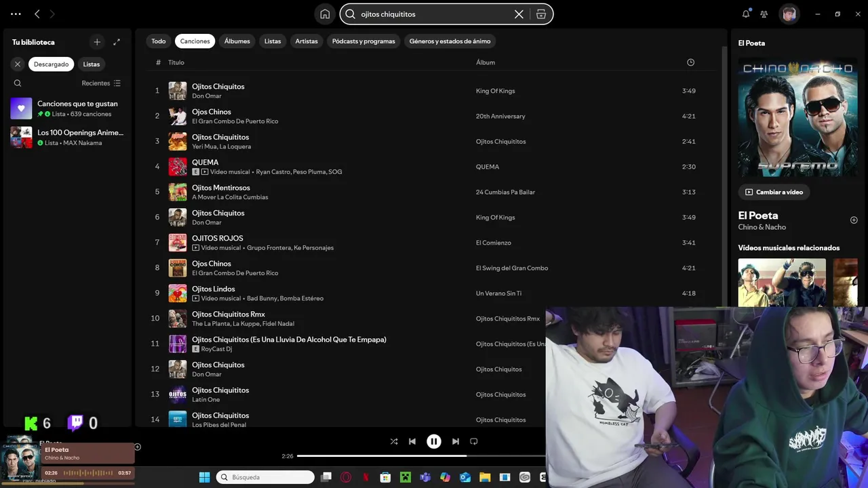The height and width of the screenshot is (488, 868).
Task: Open the Home screen icon
Action: pyautogui.click(x=325, y=14)
